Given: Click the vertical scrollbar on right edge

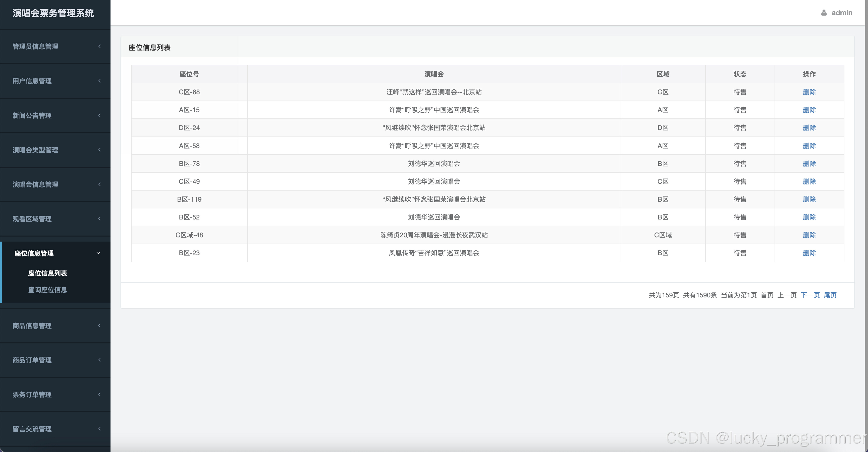Looking at the screenshot, I should tap(866, 202).
